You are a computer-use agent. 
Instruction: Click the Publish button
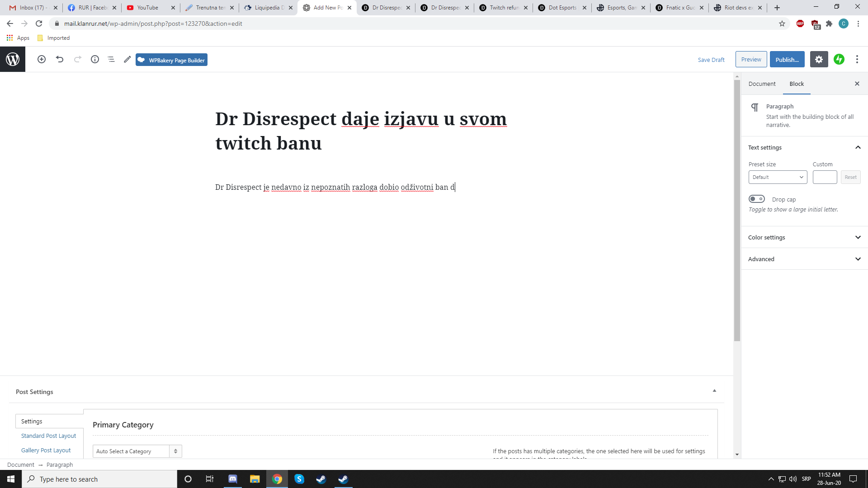787,59
